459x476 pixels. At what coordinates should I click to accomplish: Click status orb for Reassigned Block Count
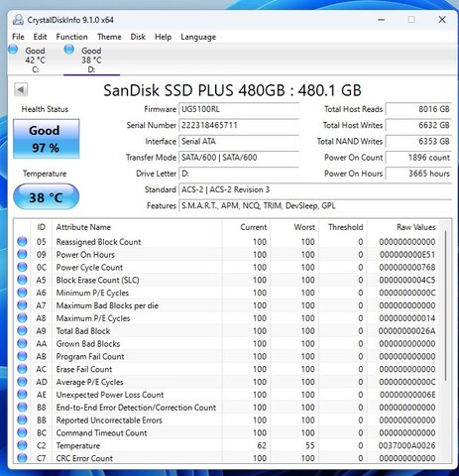22,241
